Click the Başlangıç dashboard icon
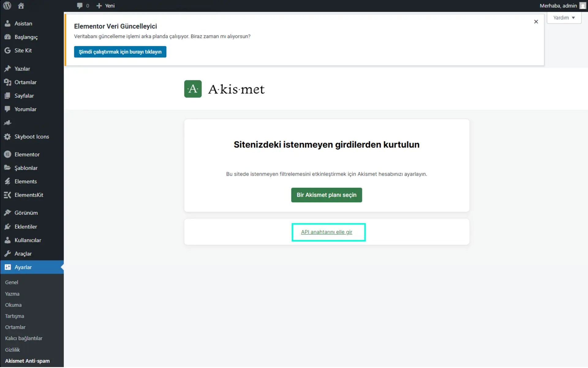 8,37
